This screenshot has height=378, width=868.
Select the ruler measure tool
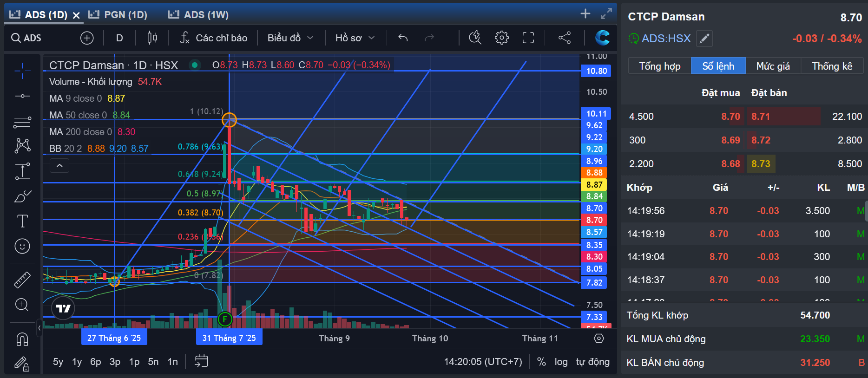(22, 279)
